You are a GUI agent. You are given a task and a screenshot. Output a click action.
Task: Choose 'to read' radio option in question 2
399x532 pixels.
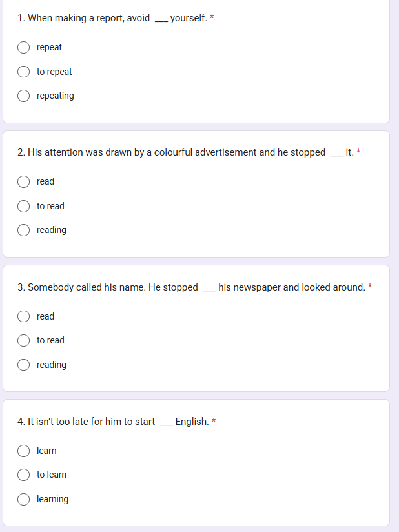point(23,206)
